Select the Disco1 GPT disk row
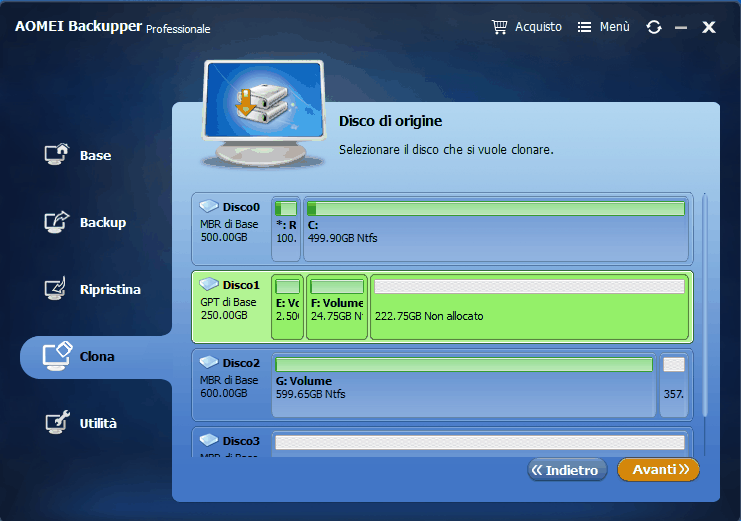The height and width of the screenshot is (521, 741). click(442, 307)
